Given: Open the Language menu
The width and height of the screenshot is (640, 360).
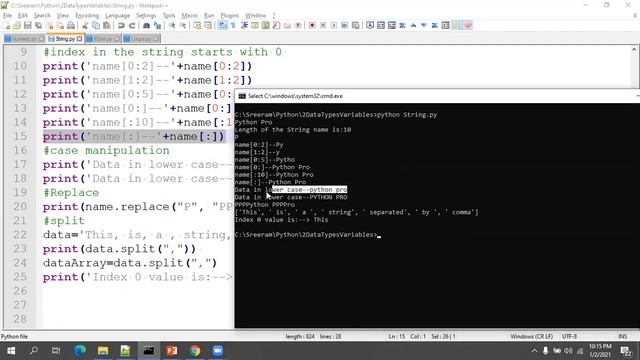Looking at the screenshot, I should [x=117, y=16].
